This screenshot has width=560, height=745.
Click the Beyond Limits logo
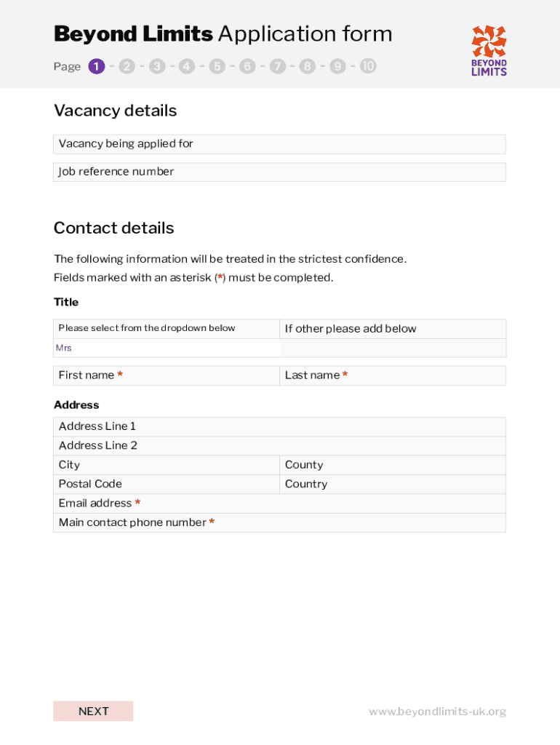(489, 50)
